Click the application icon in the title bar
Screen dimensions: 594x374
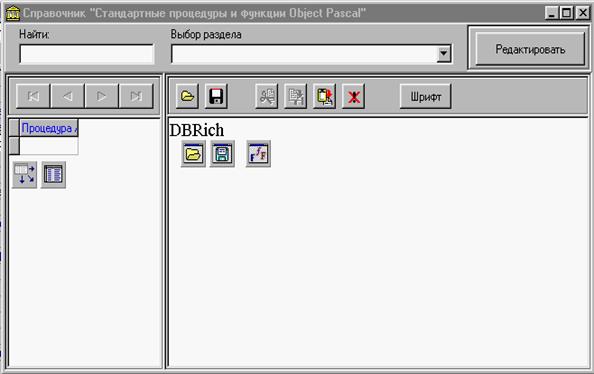[x=13, y=13]
